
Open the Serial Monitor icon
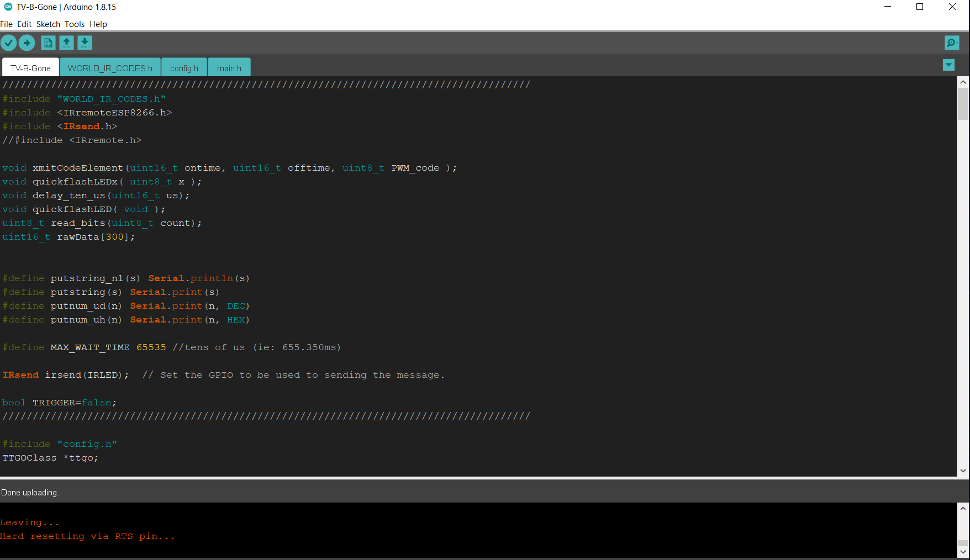951,43
